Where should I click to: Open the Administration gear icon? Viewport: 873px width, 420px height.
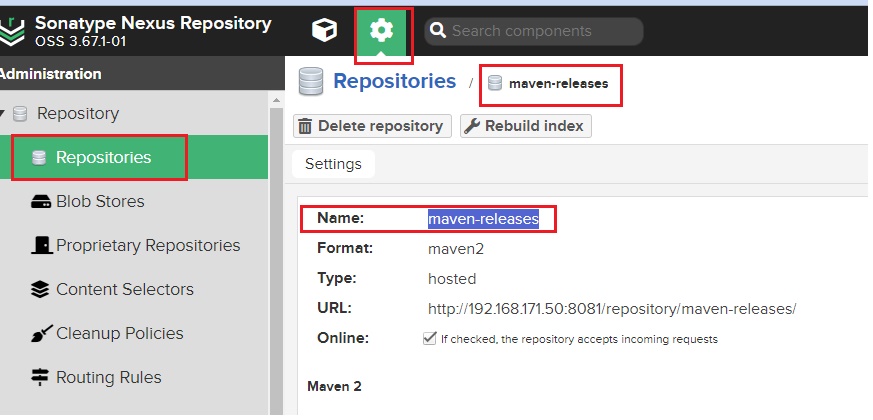point(381,31)
